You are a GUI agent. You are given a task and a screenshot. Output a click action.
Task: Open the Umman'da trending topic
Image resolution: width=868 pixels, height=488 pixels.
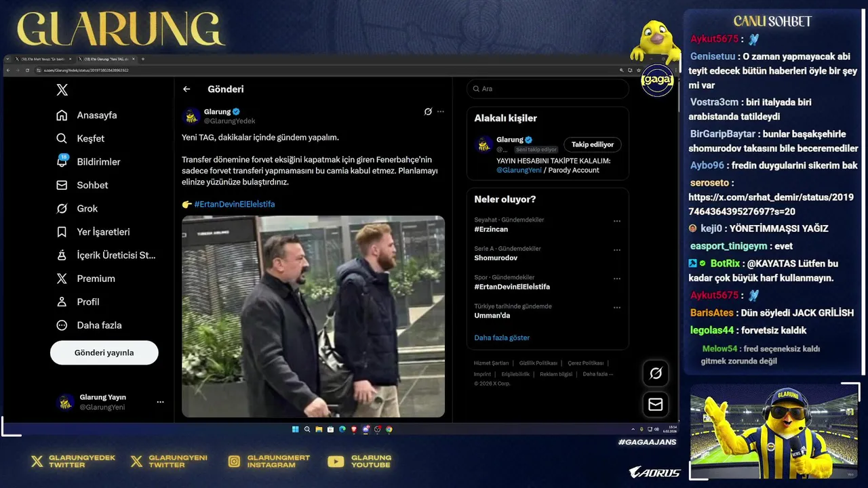pyautogui.click(x=492, y=316)
